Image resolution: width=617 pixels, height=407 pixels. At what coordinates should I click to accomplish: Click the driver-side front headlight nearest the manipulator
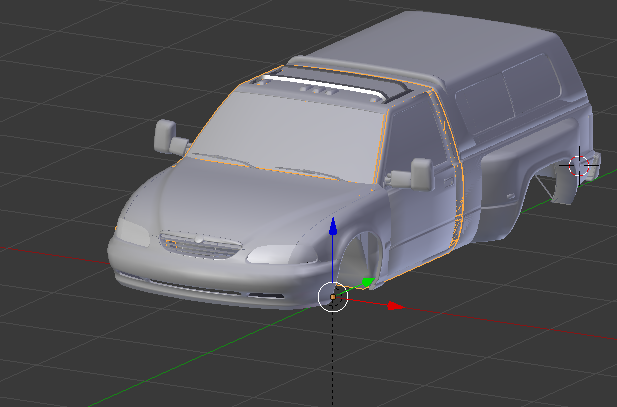[281, 254]
